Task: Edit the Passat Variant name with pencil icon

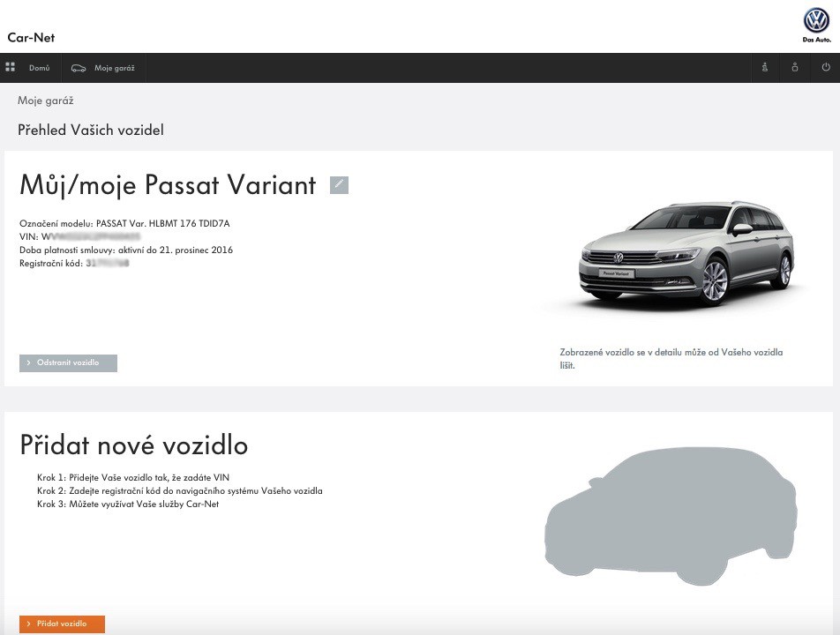Action: pos(339,185)
